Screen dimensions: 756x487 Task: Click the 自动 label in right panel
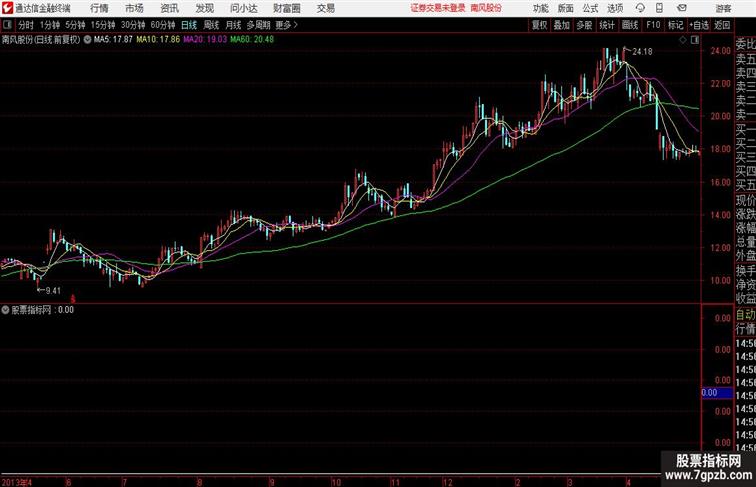745,315
